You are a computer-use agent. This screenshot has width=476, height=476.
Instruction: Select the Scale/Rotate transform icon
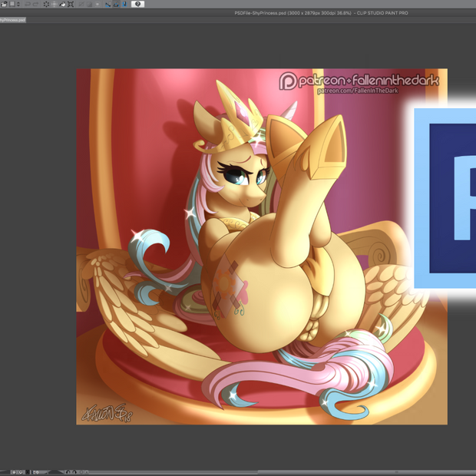pos(71,4)
